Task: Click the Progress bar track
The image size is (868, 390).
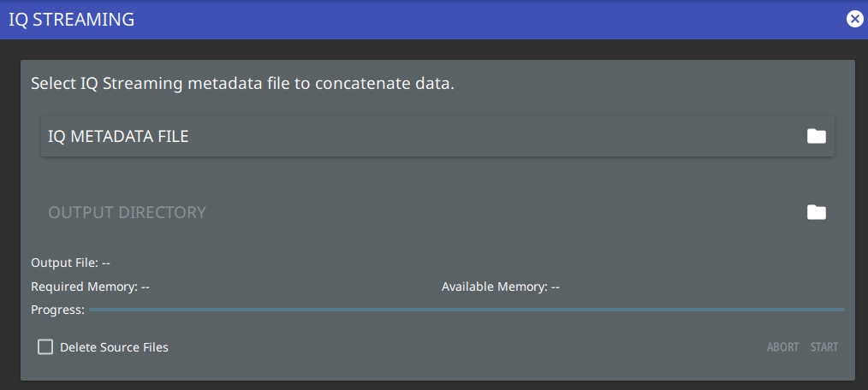Action: 467,310
